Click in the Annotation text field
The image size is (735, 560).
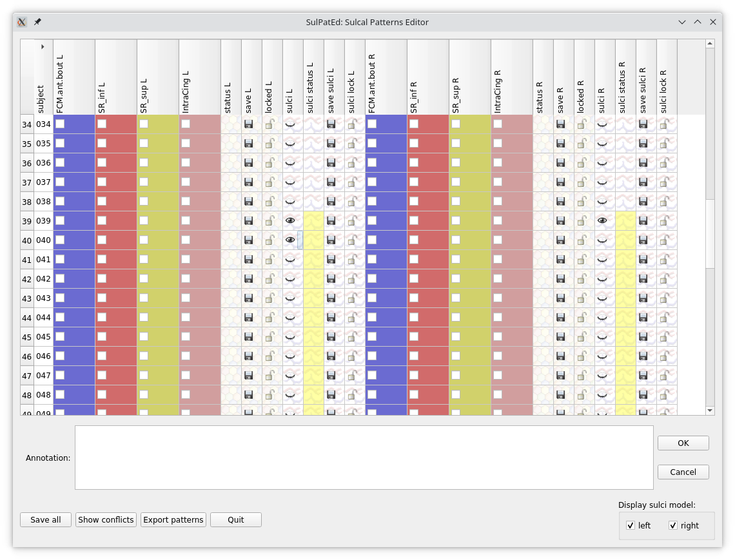pos(364,458)
